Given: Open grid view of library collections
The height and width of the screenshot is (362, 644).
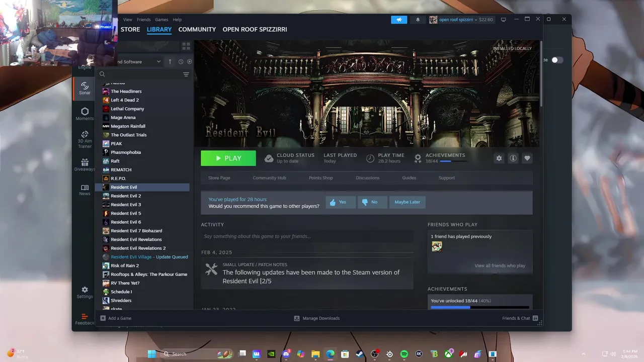Looking at the screenshot, I should [x=186, y=46].
